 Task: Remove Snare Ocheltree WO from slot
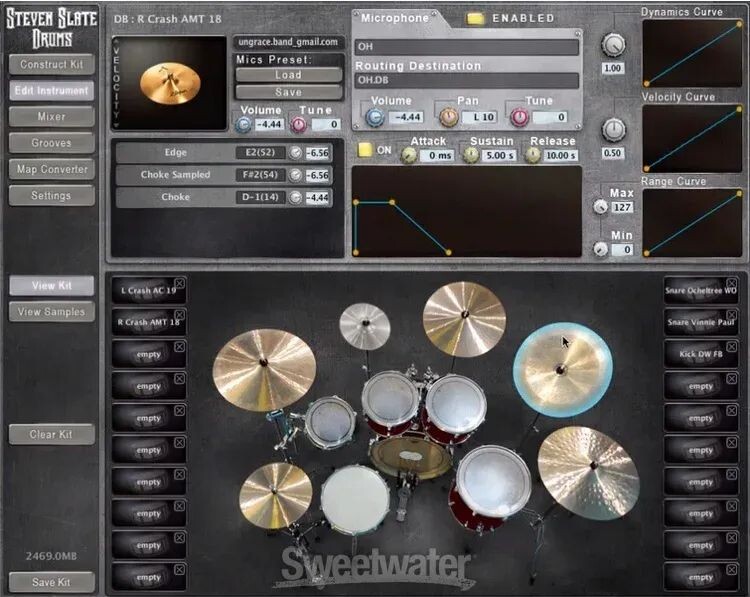(731, 283)
